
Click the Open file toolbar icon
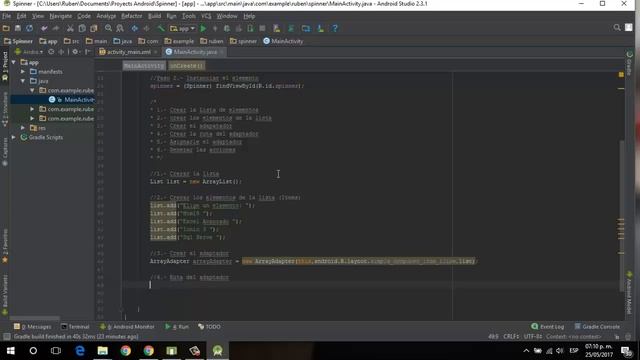point(6,28)
